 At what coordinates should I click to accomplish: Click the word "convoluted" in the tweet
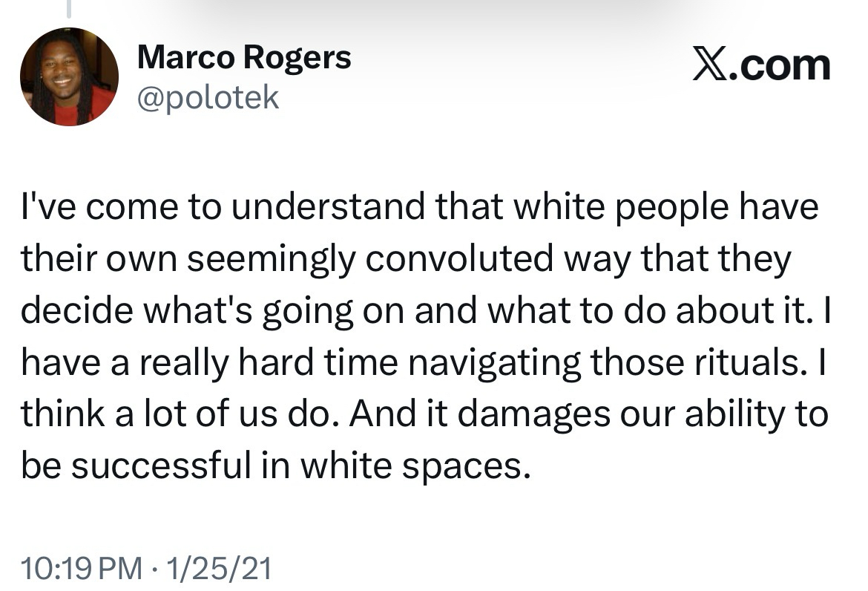[460, 259]
